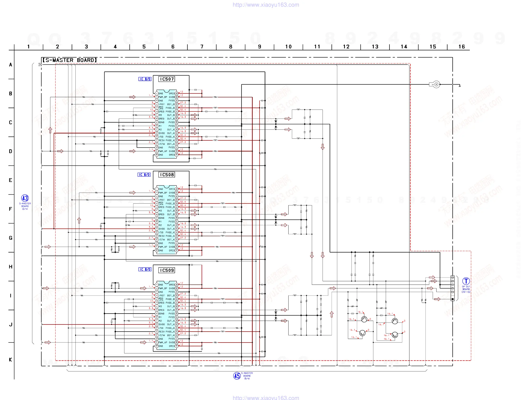The height and width of the screenshot is (400, 532).
Task: Click the circled plus symbol top right
Action: click(436, 84)
